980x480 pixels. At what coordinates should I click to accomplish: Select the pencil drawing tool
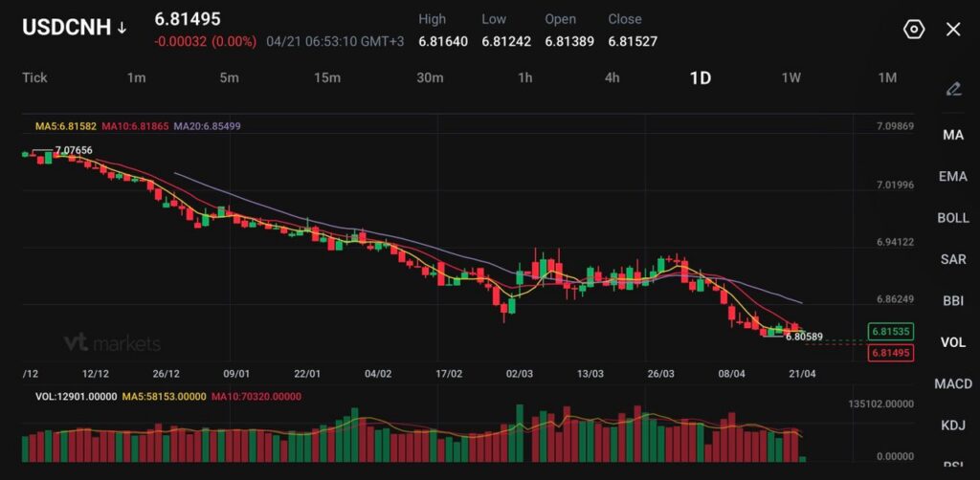click(x=953, y=89)
